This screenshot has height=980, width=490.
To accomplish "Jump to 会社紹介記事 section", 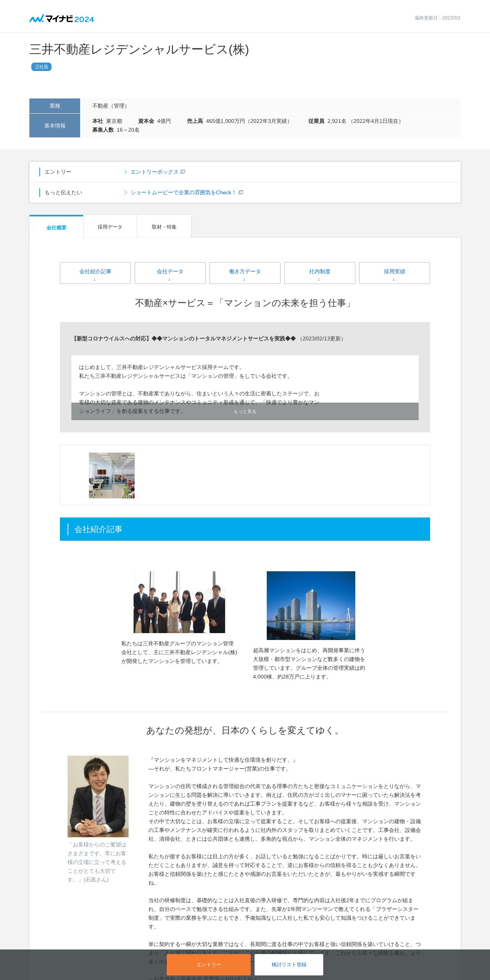I will pos(95,273).
